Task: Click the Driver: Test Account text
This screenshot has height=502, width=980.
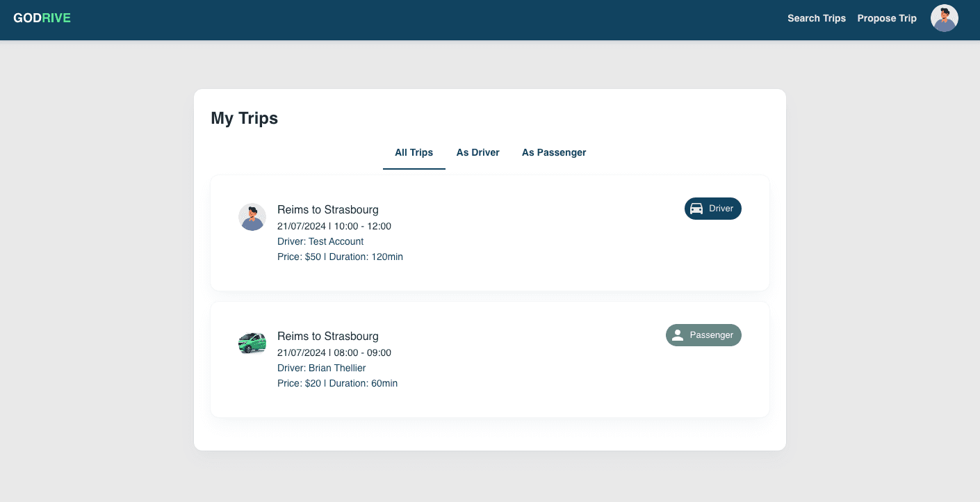Action: (x=320, y=242)
